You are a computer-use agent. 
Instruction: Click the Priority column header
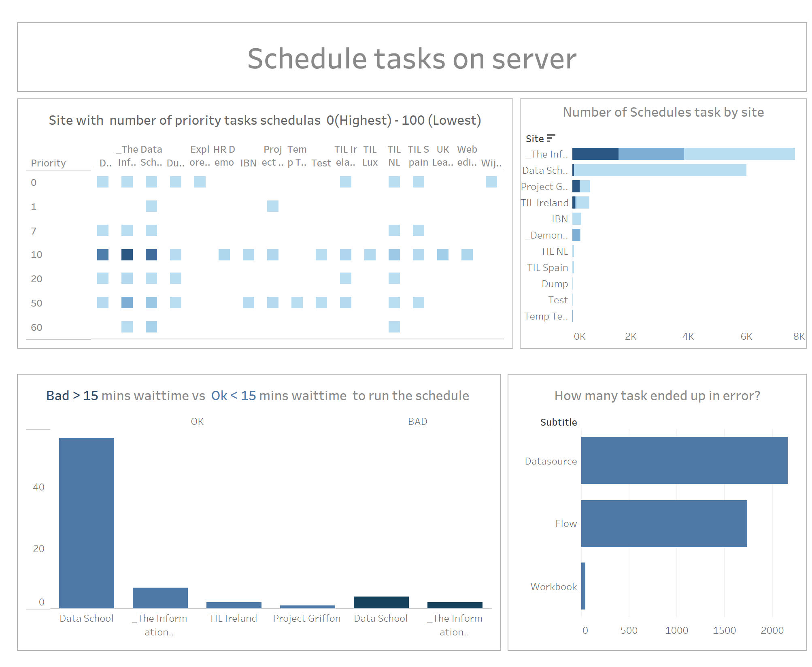[48, 163]
